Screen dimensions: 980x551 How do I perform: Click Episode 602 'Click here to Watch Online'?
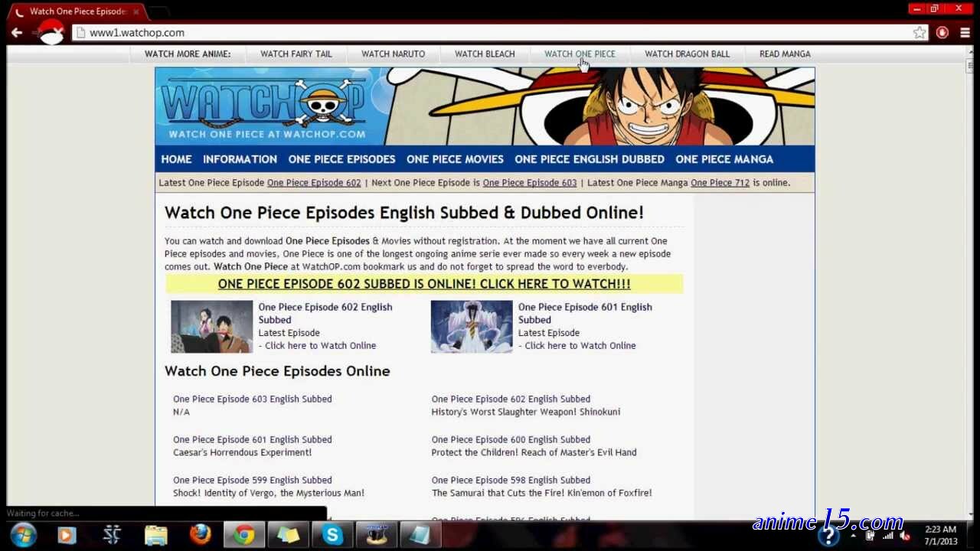tap(320, 346)
